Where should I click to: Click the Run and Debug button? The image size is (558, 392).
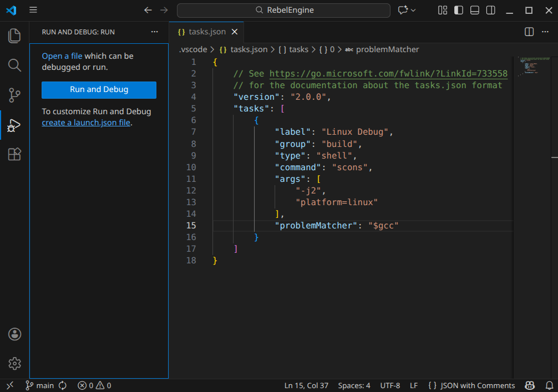click(99, 90)
